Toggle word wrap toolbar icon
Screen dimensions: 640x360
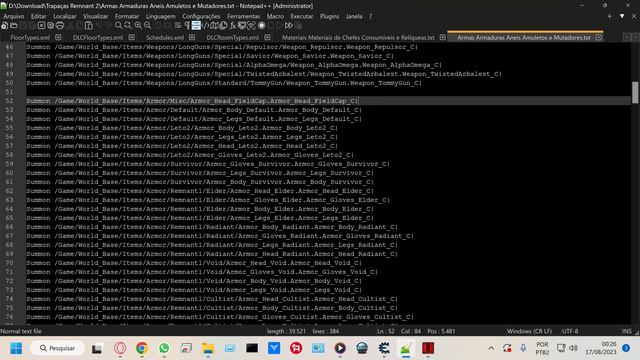coord(178,25)
